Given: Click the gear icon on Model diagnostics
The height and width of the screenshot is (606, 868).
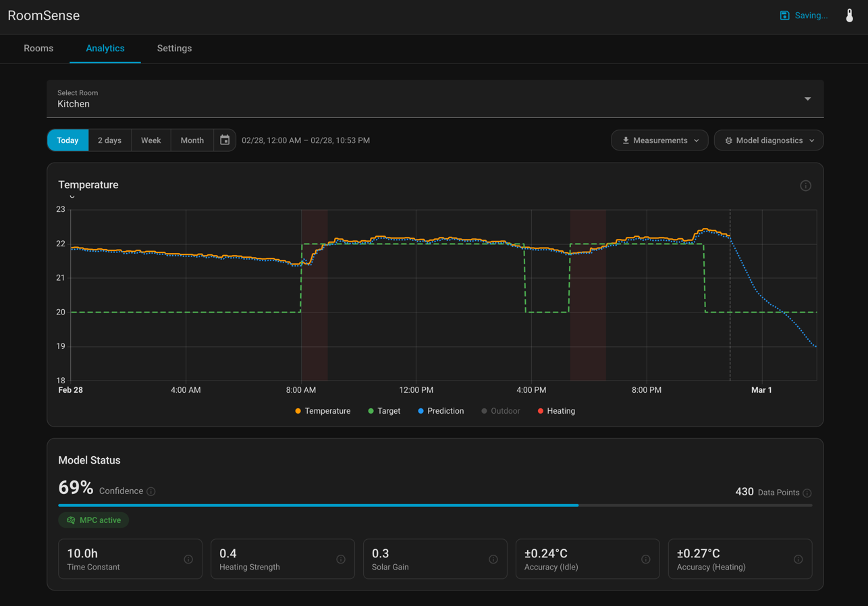Looking at the screenshot, I should [x=728, y=140].
